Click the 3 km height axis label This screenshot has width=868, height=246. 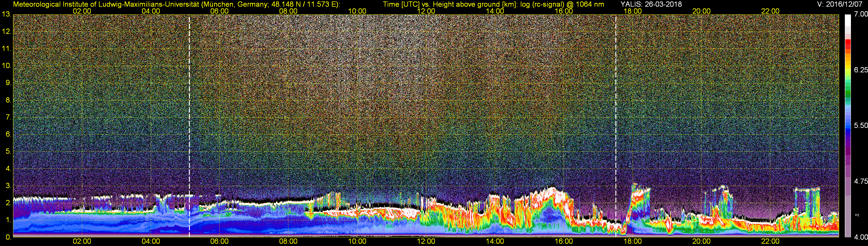[x=8, y=186]
